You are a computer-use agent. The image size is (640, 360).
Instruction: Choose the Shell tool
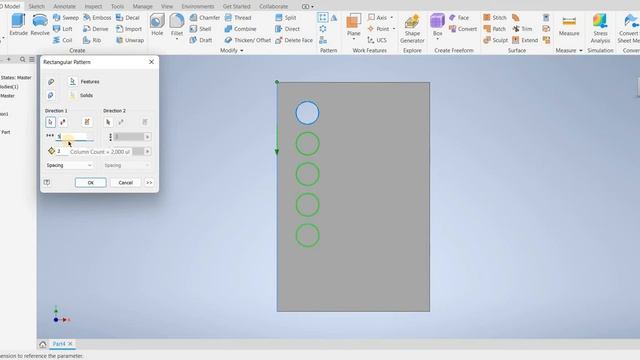click(x=200, y=29)
